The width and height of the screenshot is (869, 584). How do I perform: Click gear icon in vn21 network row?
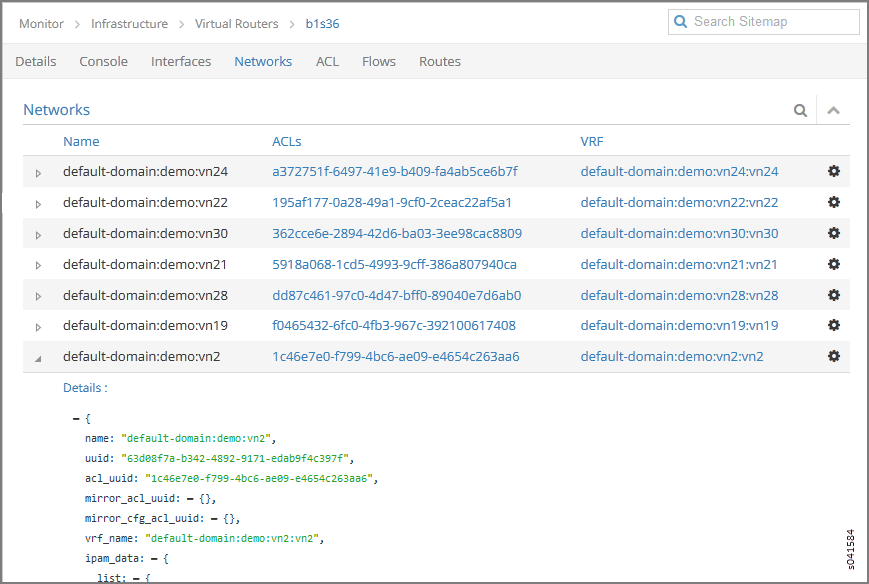point(833,264)
